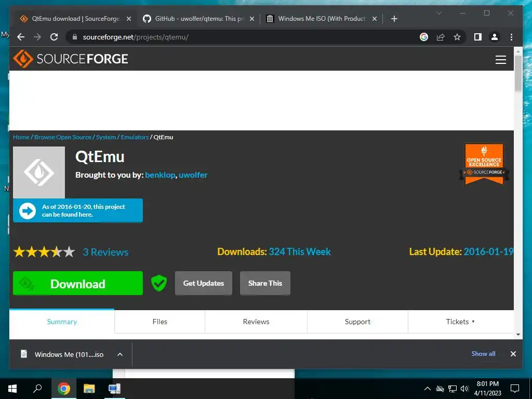Open the benklop author link
Image resolution: width=532 pixels, height=399 pixels.
tap(160, 175)
